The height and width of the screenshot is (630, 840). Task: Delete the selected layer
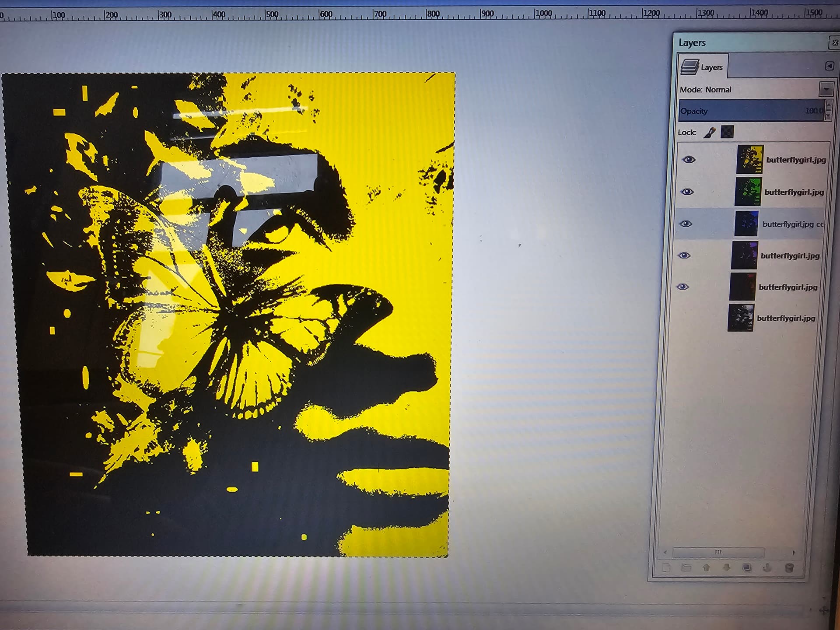pos(789,568)
